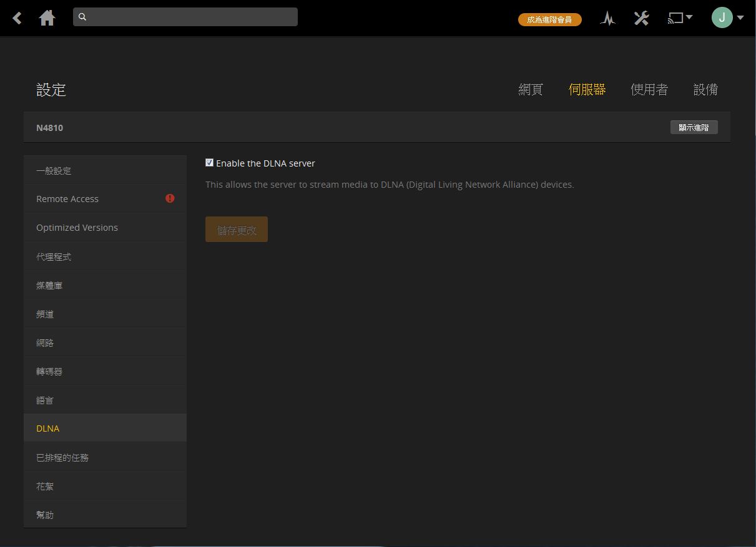Open Optimized Versions in the sidebar

coord(105,228)
